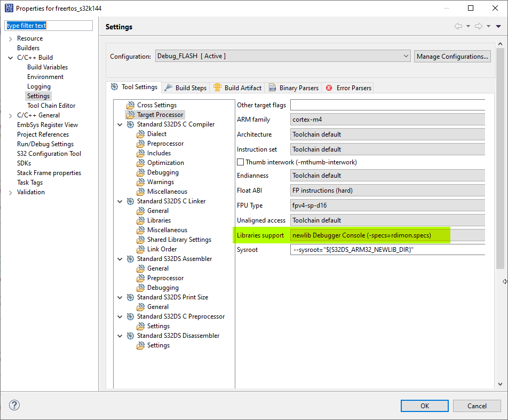Collapse the Standard S32DS C Compiler branch
508x420 pixels.
click(x=120, y=124)
